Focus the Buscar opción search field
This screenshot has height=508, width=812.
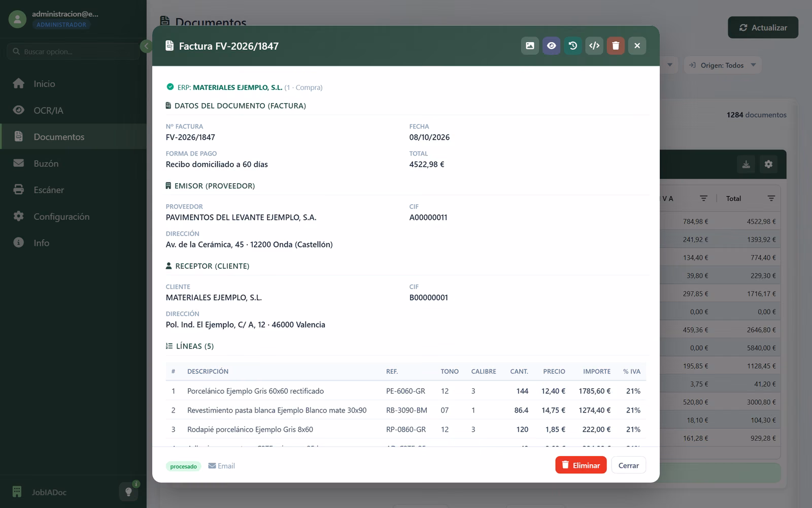pyautogui.click(x=73, y=51)
